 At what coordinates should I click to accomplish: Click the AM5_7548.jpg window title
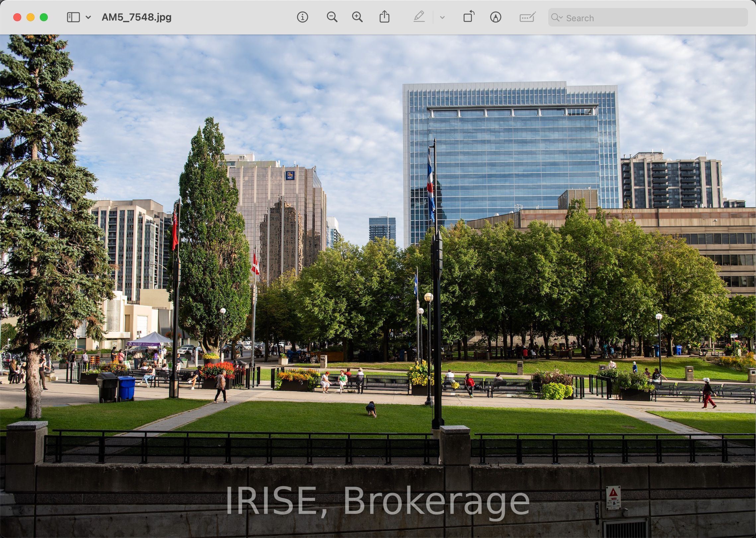[x=136, y=17]
